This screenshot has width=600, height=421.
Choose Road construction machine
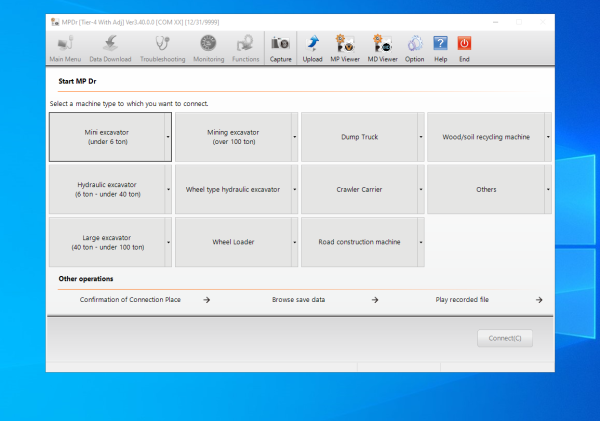[359, 242]
